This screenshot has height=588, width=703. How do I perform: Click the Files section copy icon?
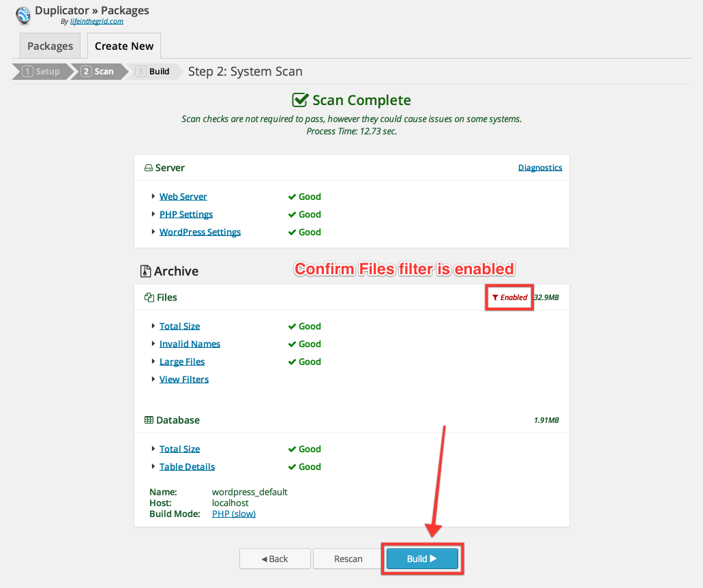coord(149,297)
